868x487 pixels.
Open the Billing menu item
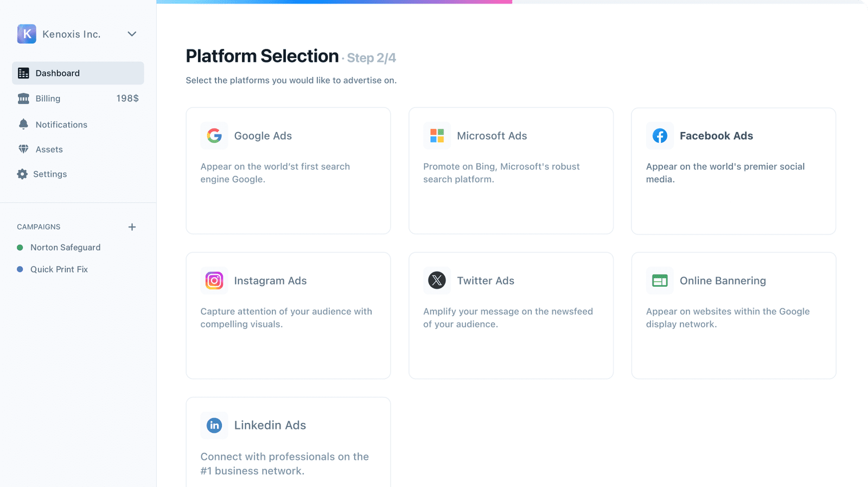coord(48,98)
